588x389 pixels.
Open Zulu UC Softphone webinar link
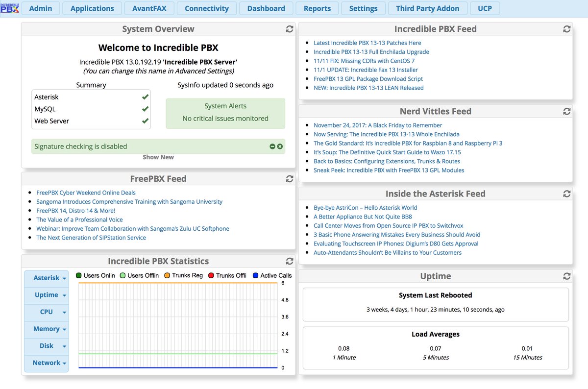tap(133, 229)
